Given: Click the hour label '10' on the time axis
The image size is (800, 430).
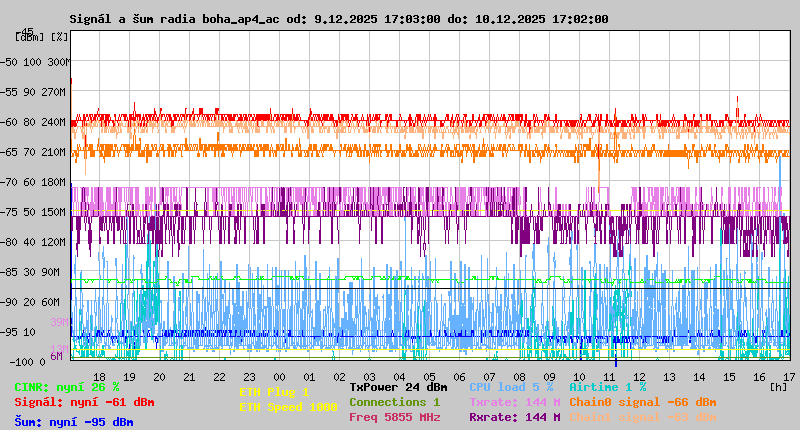Looking at the screenshot, I should pos(580,377).
